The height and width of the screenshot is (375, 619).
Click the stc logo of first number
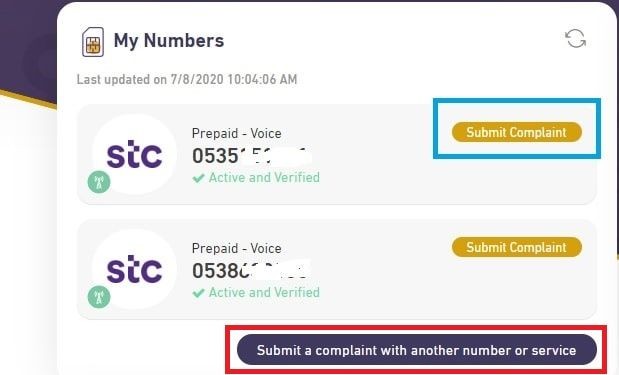[134, 154]
